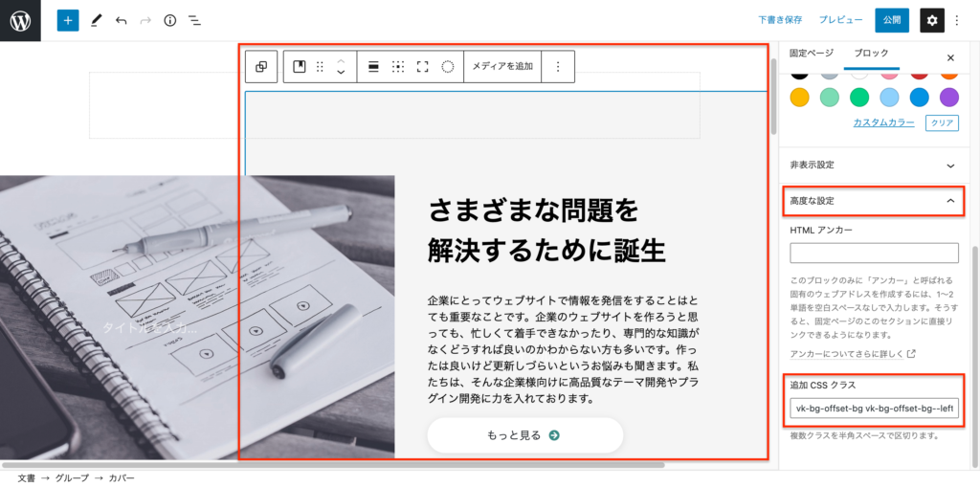Open the content position grid icon

(398, 67)
